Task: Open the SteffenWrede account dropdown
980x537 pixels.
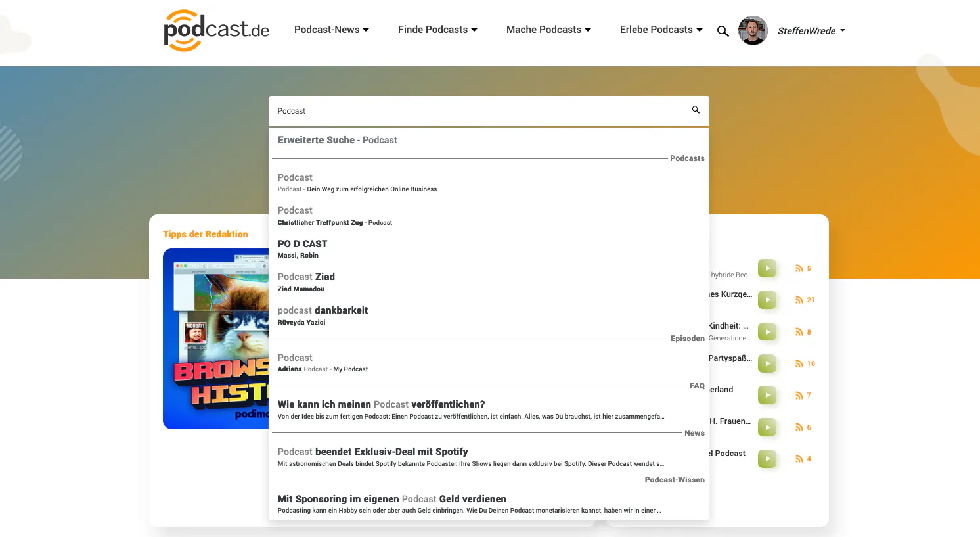Action: [x=812, y=31]
